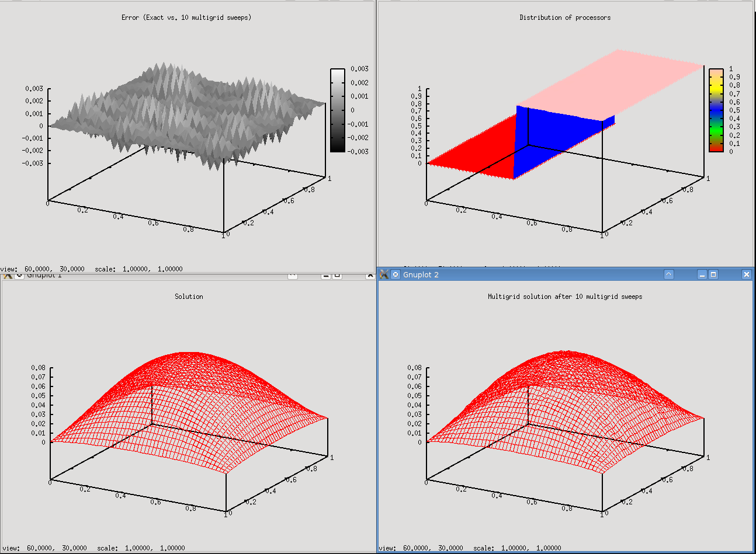
Task: Click the Multigrid solution plot title
Action: 565,297
